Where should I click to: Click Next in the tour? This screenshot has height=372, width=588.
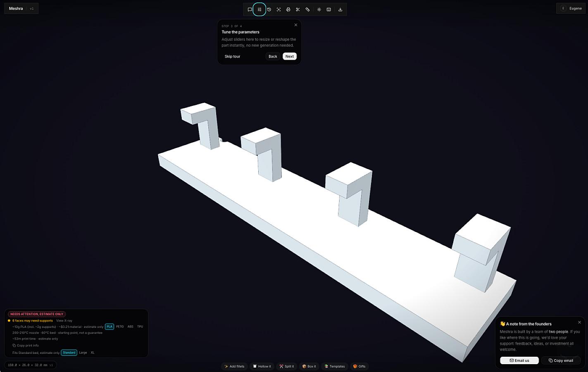point(290,57)
